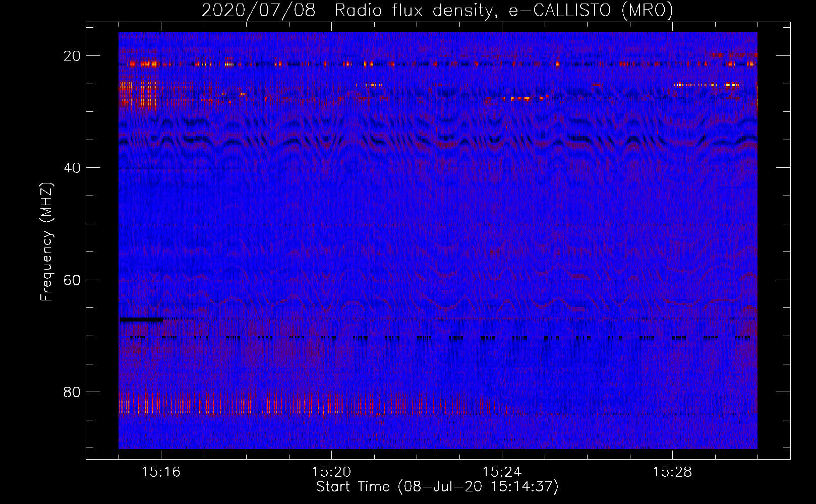Click the 15:24 time tick label

point(502,472)
